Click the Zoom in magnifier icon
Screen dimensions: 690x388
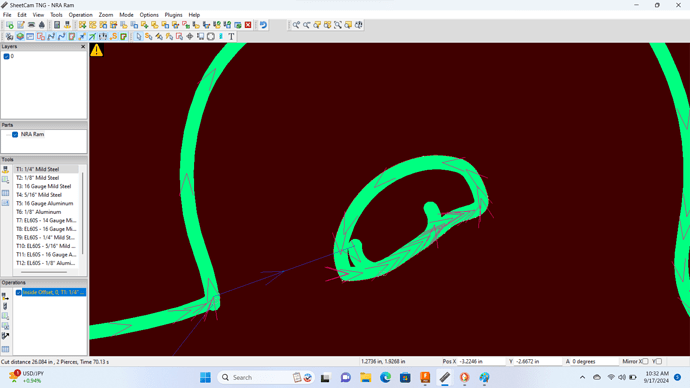tap(296, 25)
